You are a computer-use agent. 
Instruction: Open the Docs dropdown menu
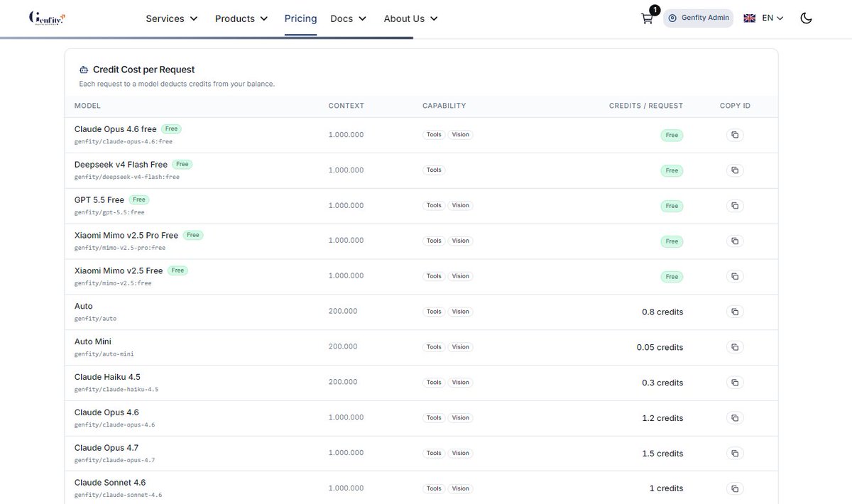pos(348,18)
